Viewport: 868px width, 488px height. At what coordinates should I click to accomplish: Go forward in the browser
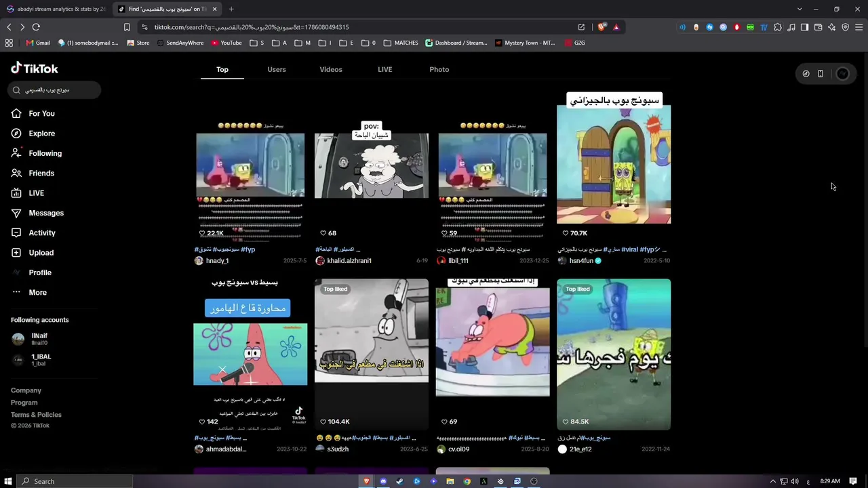[22, 27]
